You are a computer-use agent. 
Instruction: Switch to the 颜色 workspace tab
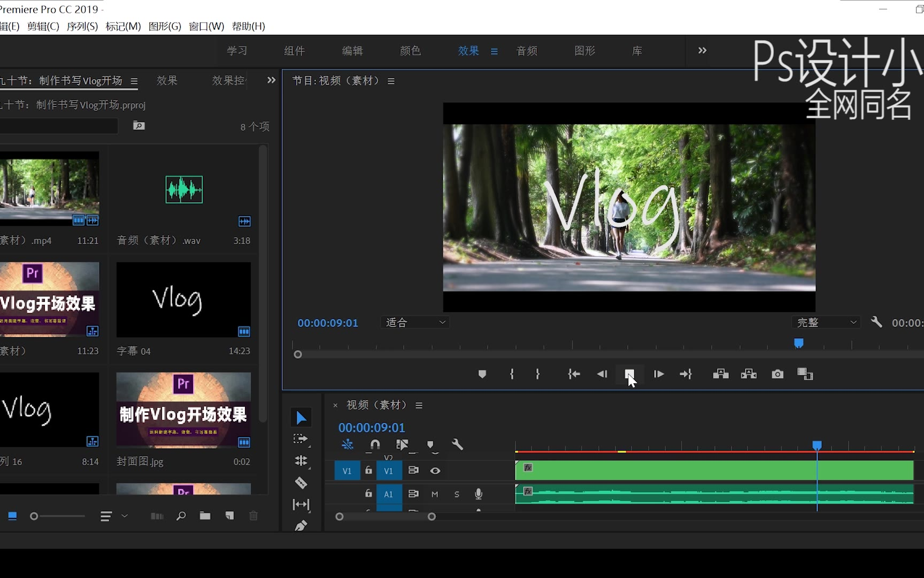pos(410,51)
